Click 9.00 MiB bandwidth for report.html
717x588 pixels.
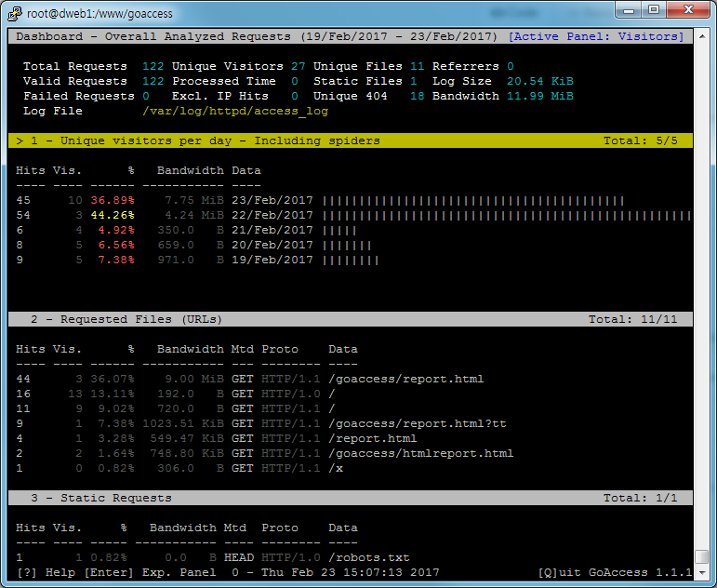[x=194, y=379]
